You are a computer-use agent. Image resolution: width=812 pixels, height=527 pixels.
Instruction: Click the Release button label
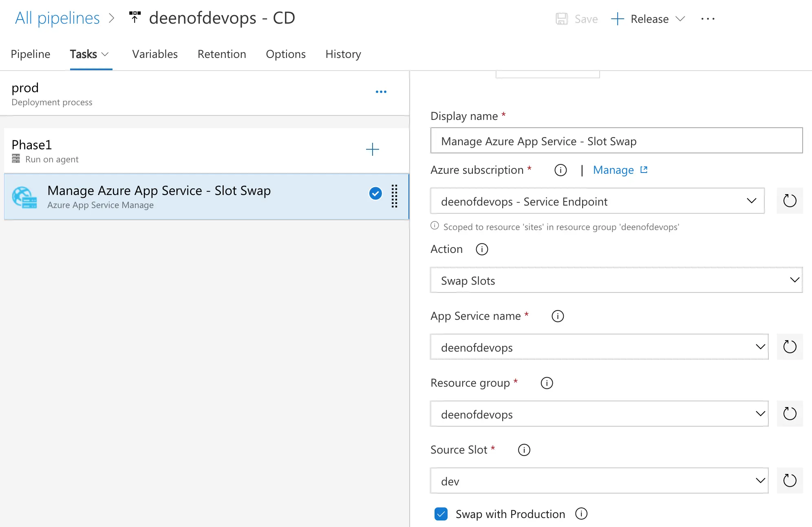pyautogui.click(x=650, y=19)
